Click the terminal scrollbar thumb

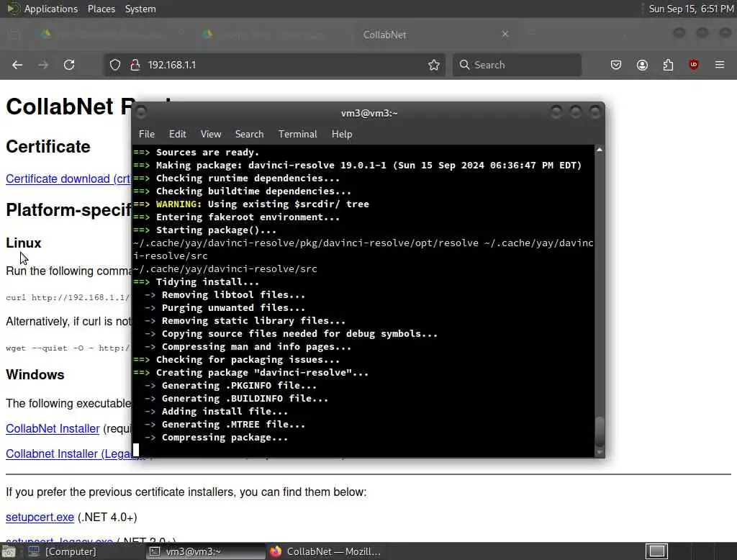[x=600, y=431]
